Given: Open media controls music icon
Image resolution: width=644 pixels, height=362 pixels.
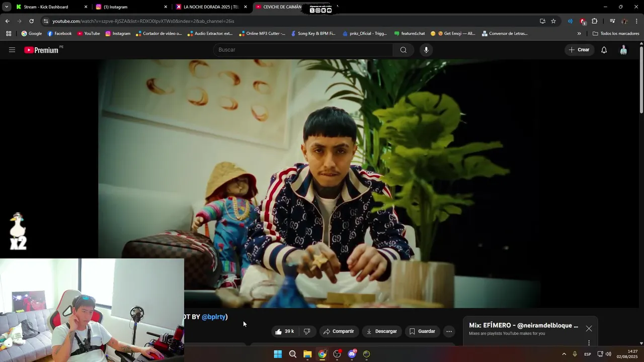Looking at the screenshot, I should 612,21.
